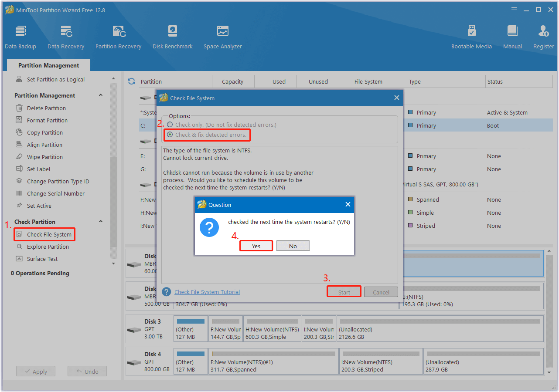Open the Manual
Image resolution: width=559 pixels, height=392 pixels.
(512, 37)
